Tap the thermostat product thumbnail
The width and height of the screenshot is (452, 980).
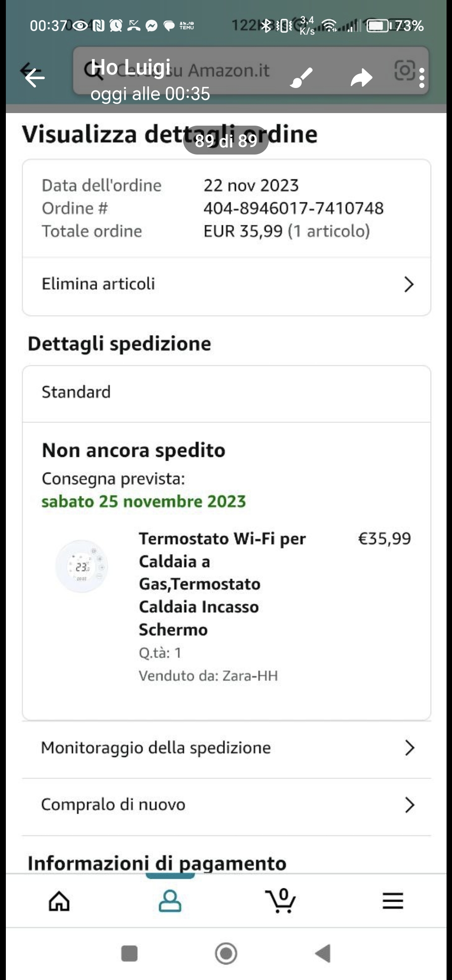(82, 566)
